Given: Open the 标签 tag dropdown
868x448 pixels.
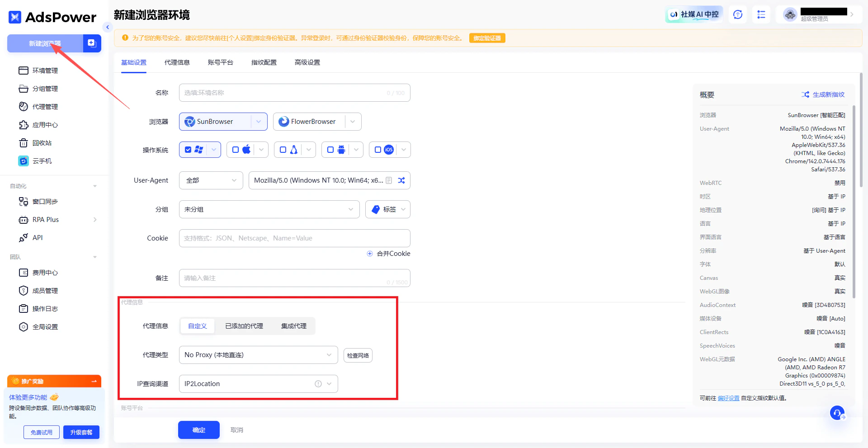Looking at the screenshot, I should [388, 209].
